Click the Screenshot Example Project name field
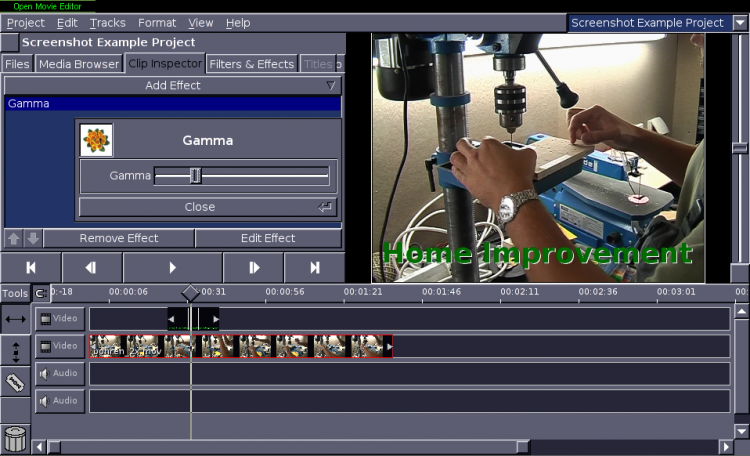This screenshot has height=456, width=750. click(651, 22)
